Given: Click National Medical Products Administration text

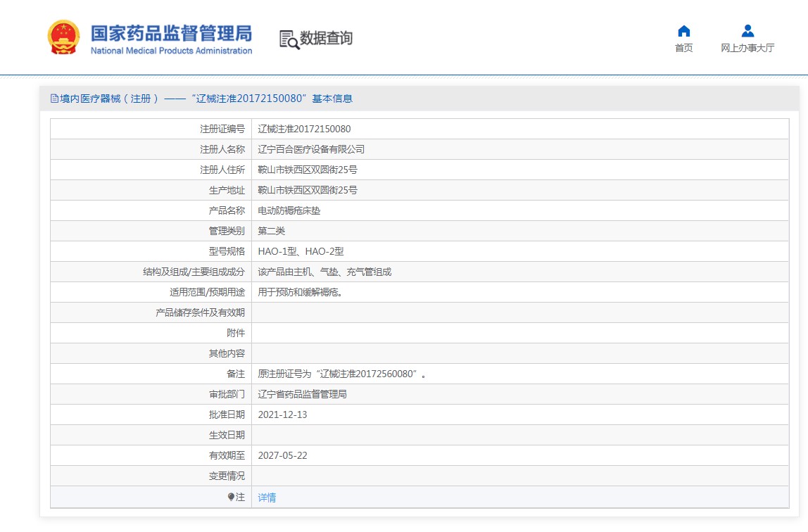Looking at the screenshot, I should click(x=171, y=51).
